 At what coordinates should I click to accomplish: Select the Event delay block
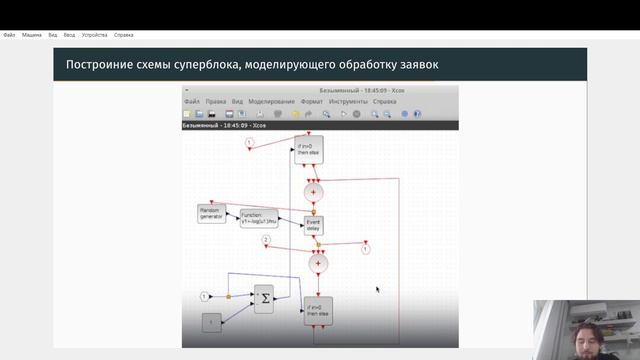point(313,226)
